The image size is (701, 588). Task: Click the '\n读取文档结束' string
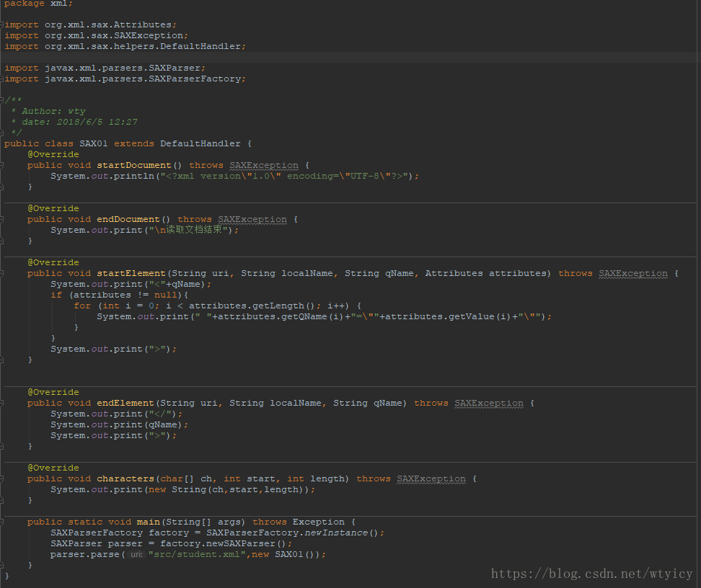click(x=188, y=230)
